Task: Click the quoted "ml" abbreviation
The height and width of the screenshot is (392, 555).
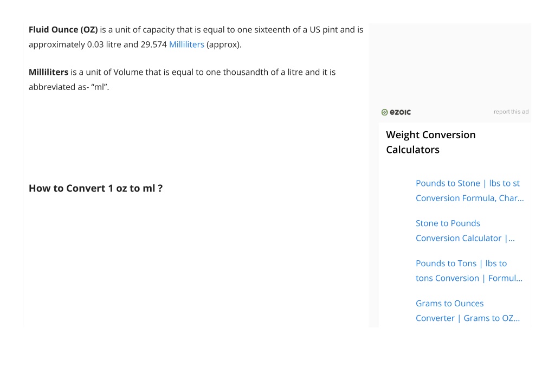Action: pos(100,87)
